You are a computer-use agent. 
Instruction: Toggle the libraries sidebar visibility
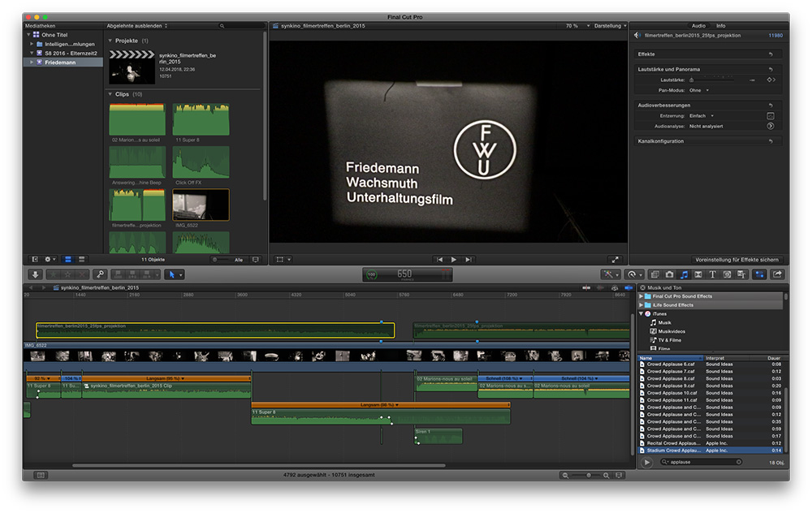click(35, 260)
